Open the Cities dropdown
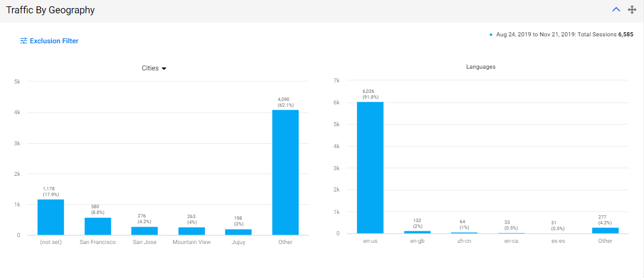644x278 pixels. [154, 68]
